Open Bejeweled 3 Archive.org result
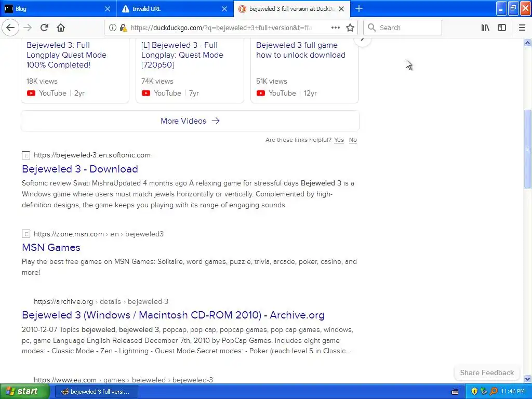Screen dimensions: 532x399 (173, 315)
